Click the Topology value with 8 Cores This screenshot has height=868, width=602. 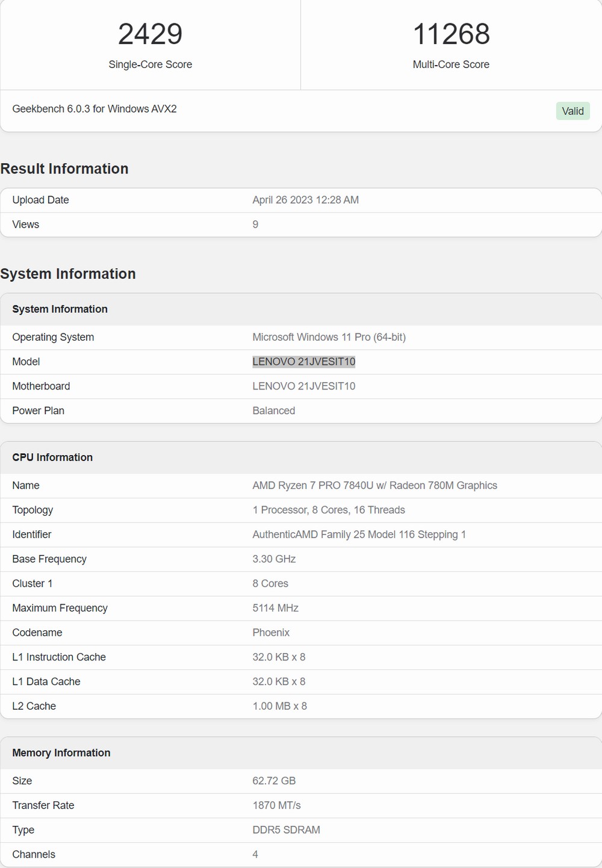click(x=329, y=510)
